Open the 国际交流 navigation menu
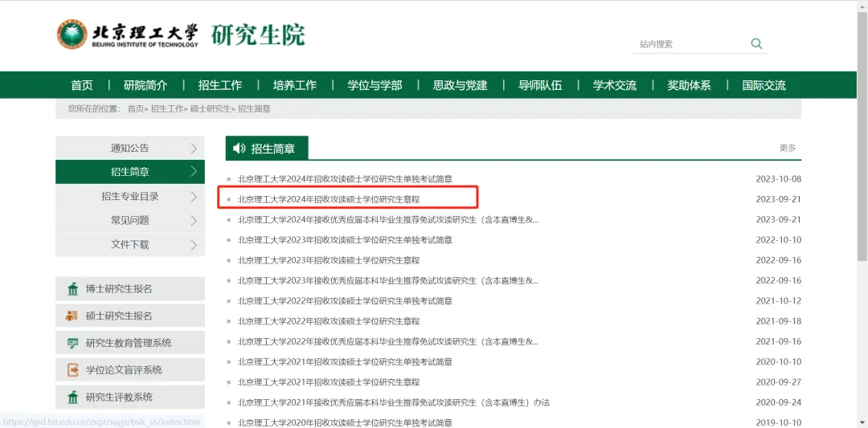 [764, 85]
